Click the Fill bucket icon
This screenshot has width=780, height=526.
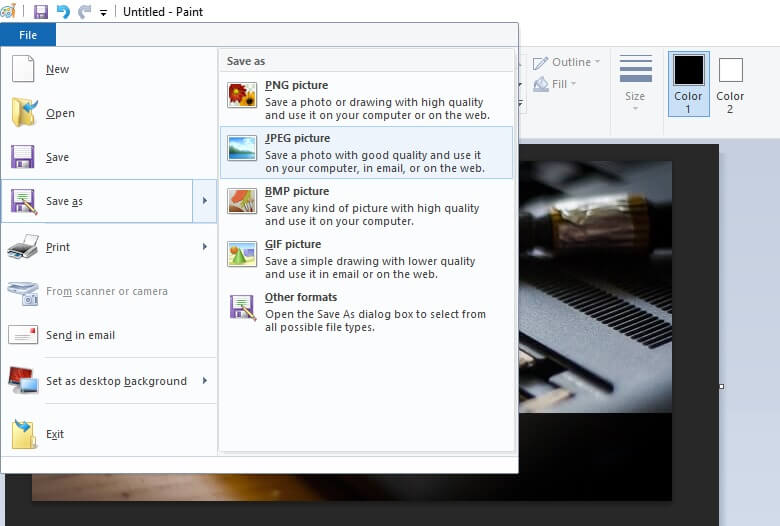[x=541, y=84]
